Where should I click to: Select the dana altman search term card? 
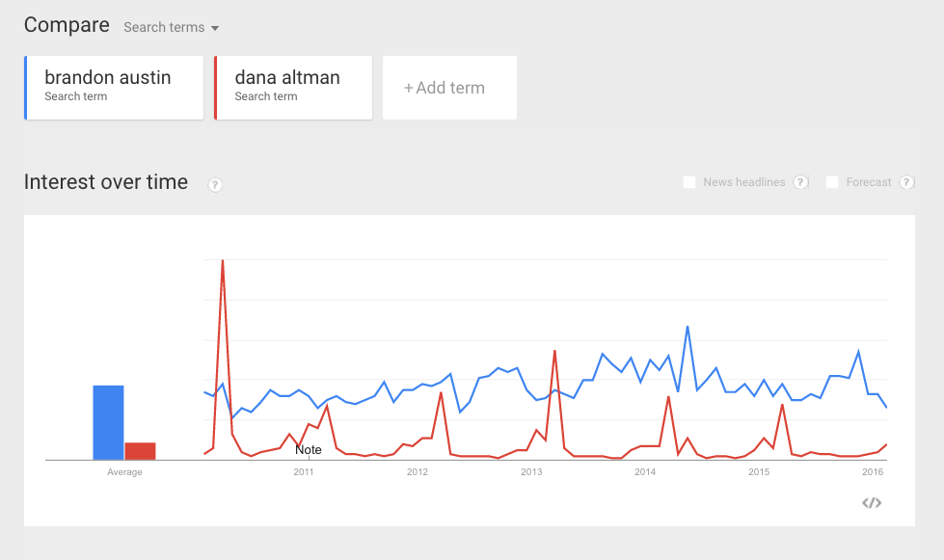(293, 88)
